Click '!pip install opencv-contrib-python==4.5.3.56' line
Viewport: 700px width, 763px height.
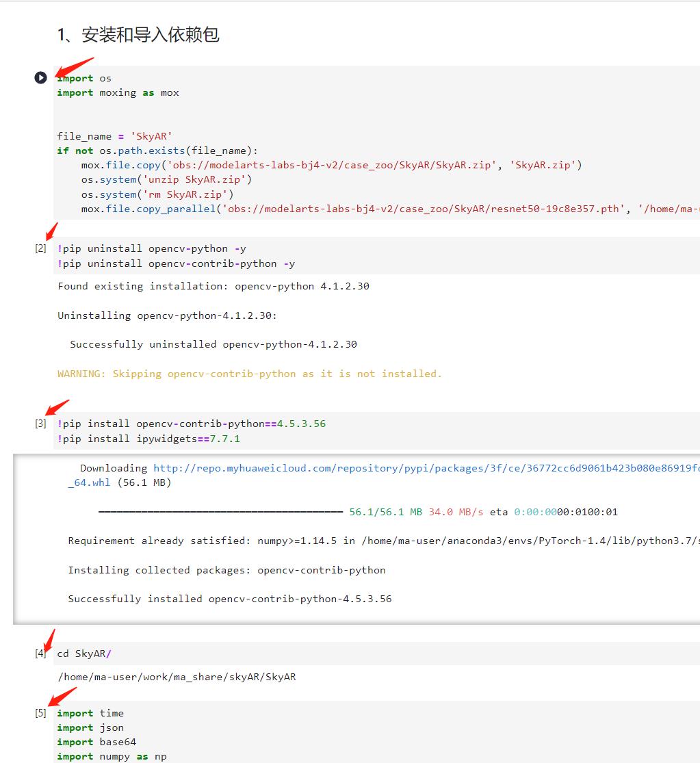point(192,424)
